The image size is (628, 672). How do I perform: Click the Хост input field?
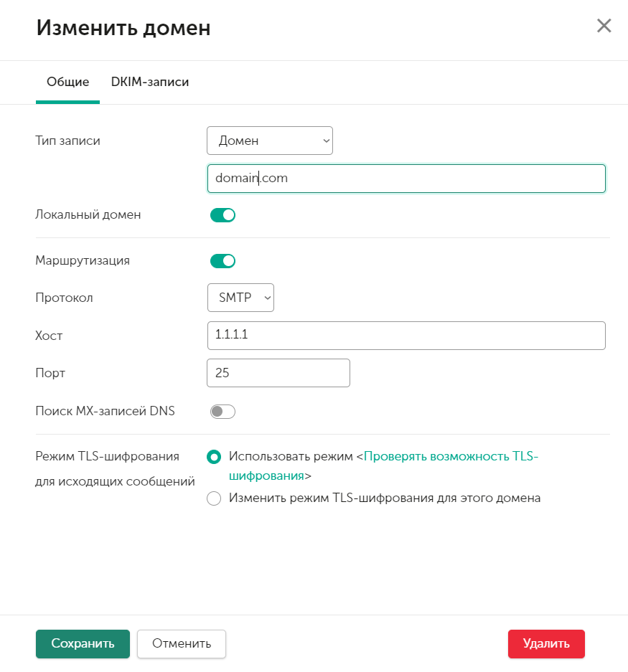(406, 335)
